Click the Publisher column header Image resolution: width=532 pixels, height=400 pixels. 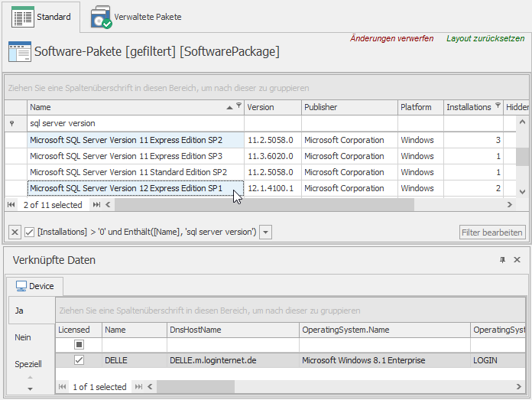(x=349, y=107)
